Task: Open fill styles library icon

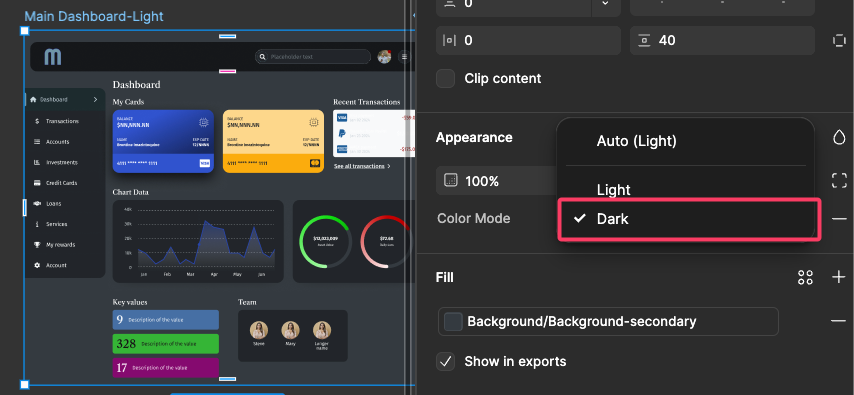Action: click(x=805, y=277)
